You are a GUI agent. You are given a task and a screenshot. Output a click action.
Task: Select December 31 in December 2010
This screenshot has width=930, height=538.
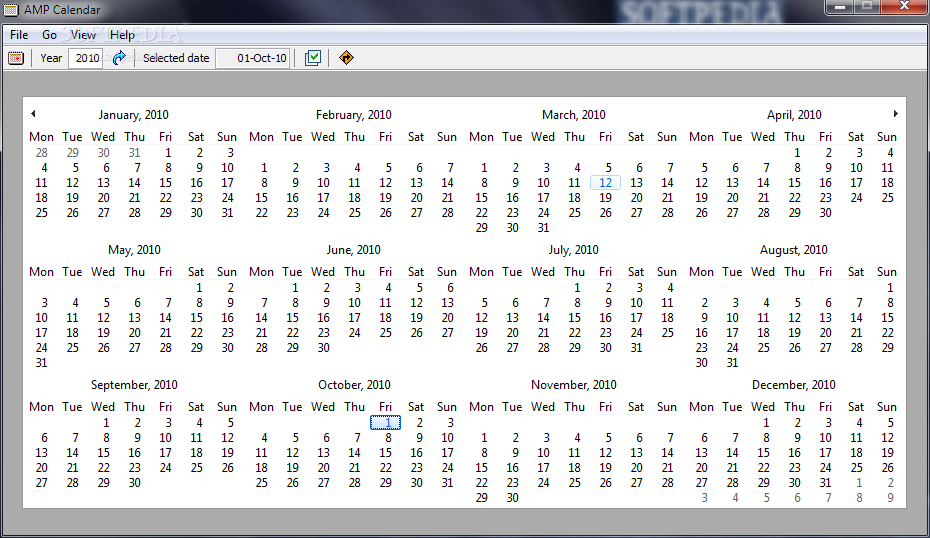pyautogui.click(x=826, y=483)
